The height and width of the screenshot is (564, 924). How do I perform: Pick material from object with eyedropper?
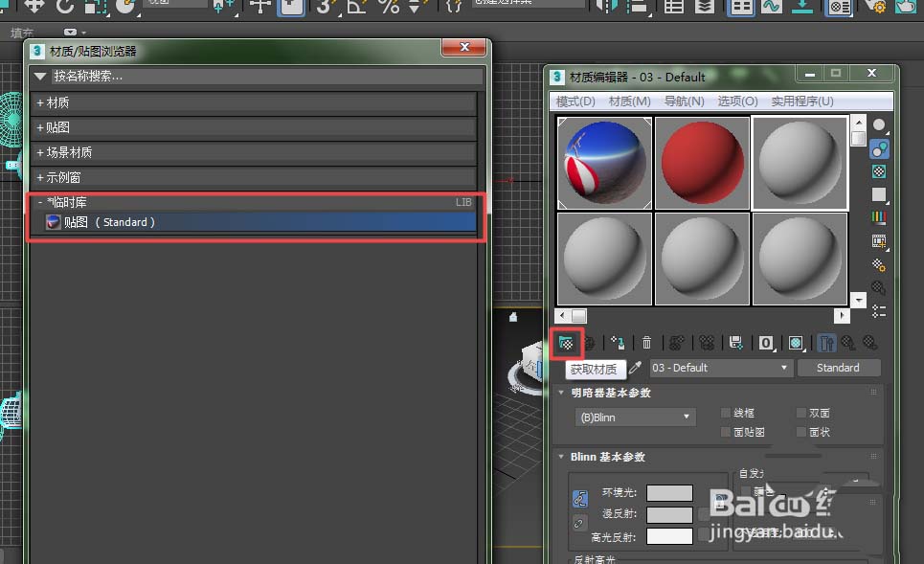635,368
